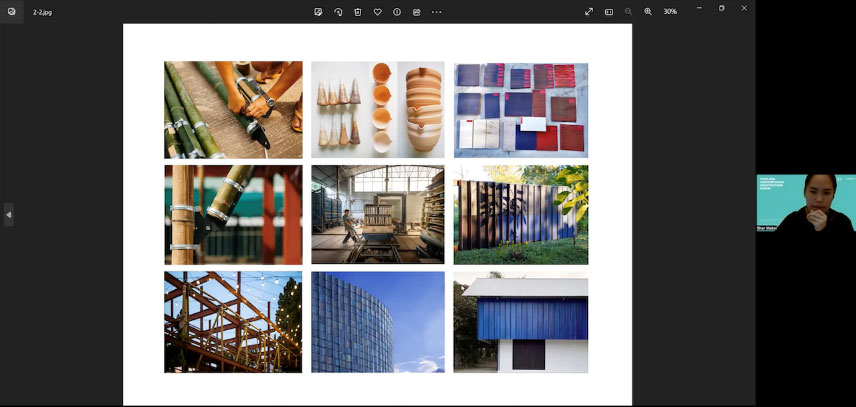Show file info via the info icon

tap(397, 11)
